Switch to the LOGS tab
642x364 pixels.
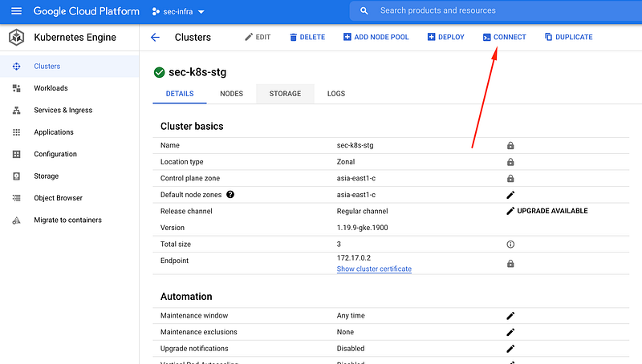point(336,94)
